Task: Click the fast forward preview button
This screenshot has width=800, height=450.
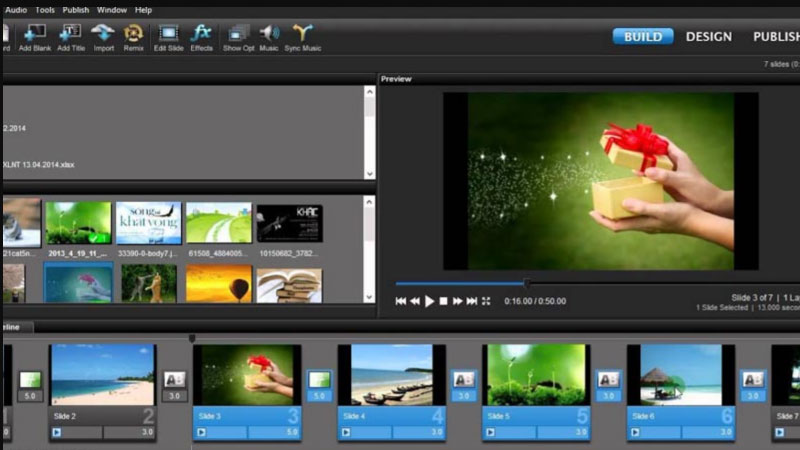Action: pyautogui.click(x=458, y=301)
